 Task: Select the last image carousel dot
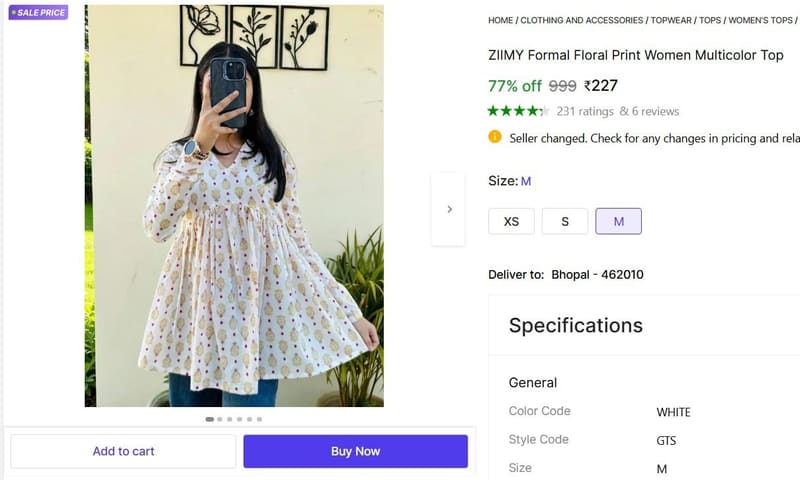click(259, 419)
